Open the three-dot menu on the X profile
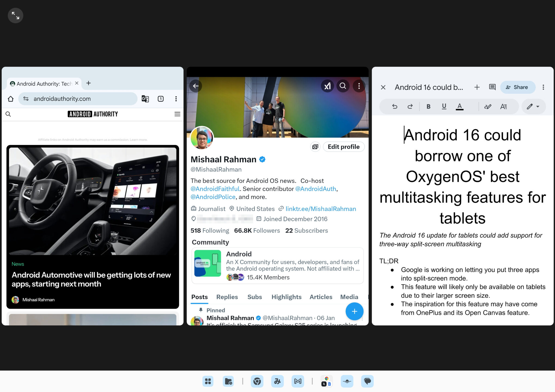 tap(359, 86)
